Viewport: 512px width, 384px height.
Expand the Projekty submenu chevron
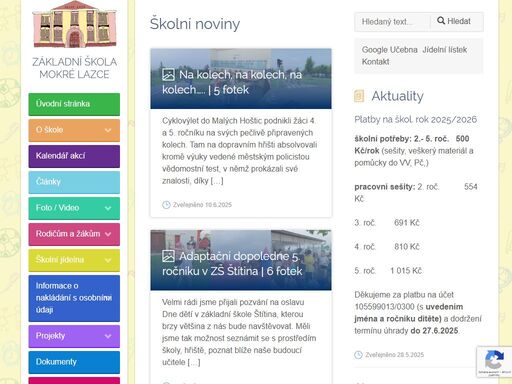pyautogui.click(x=108, y=336)
